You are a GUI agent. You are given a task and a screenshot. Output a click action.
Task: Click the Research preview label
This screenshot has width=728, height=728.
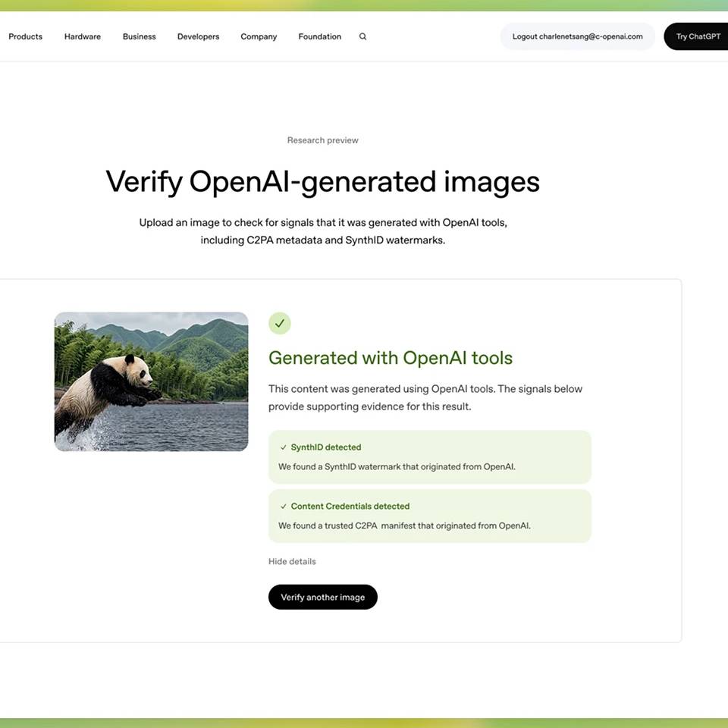click(x=323, y=140)
